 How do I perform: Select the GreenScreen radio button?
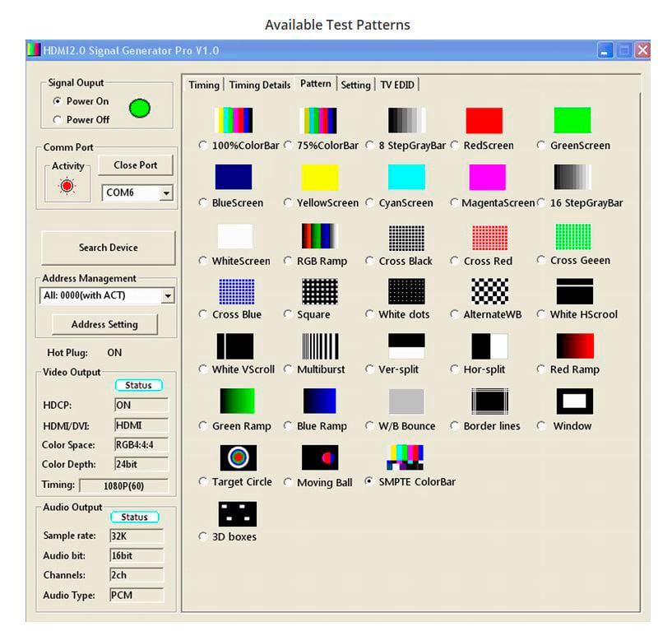point(541,146)
